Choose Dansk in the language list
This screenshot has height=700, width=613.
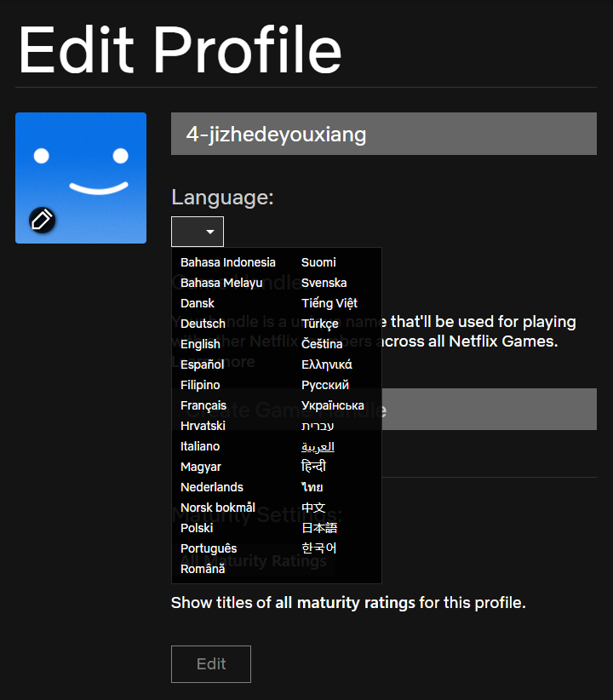click(198, 303)
